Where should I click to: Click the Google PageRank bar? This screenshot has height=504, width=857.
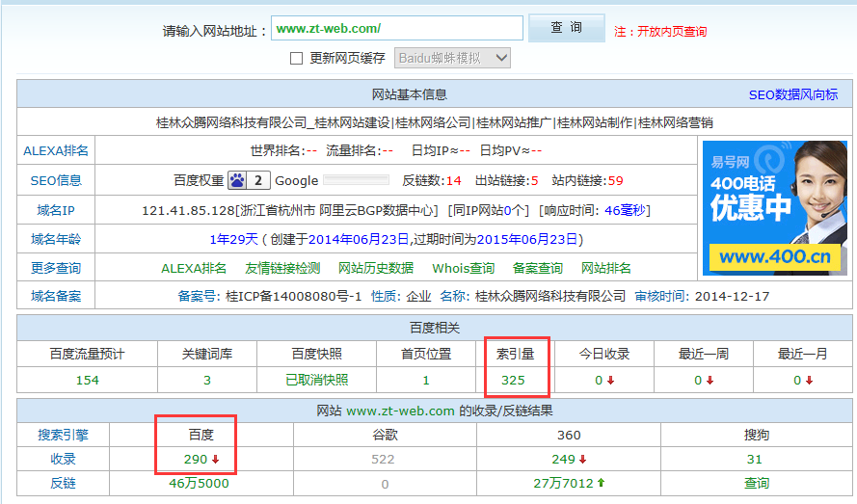(x=356, y=180)
